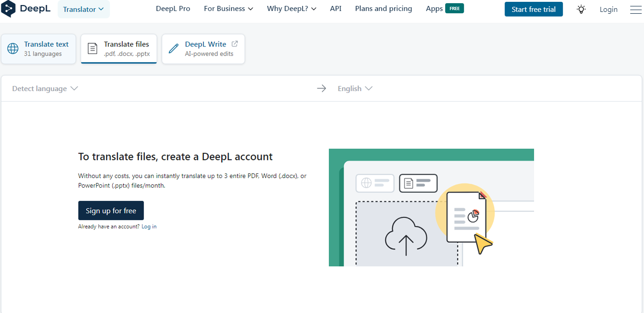Open the Translator dropdown
Screen dimensions: 644x313
click(84, 9)
